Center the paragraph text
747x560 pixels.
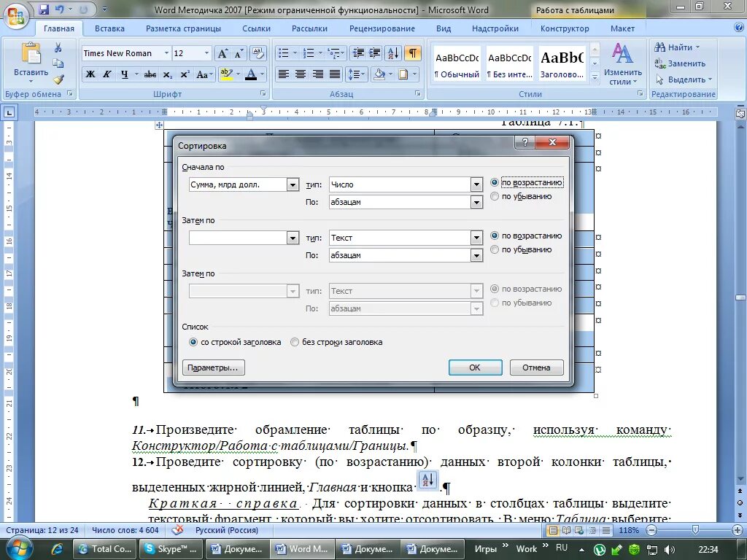pyautogui.click(x=301, y=74)
